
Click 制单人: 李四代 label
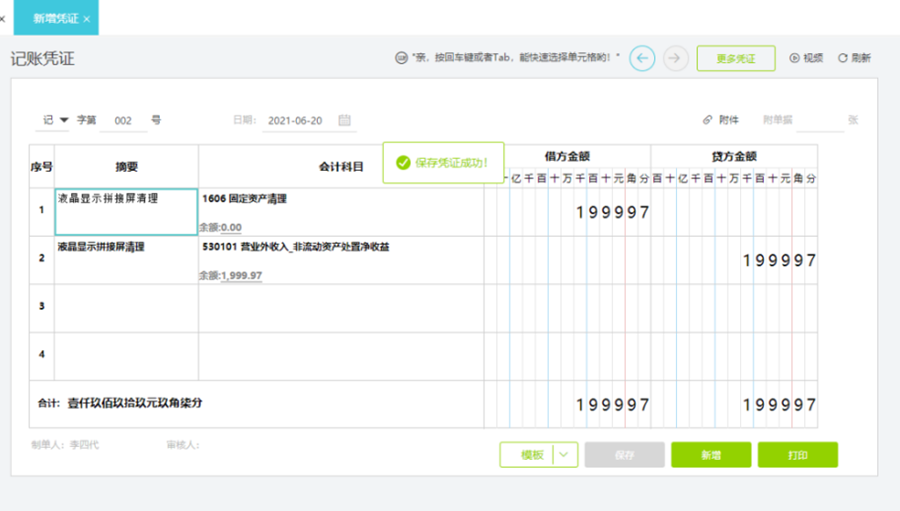click(x=65, y=445)
